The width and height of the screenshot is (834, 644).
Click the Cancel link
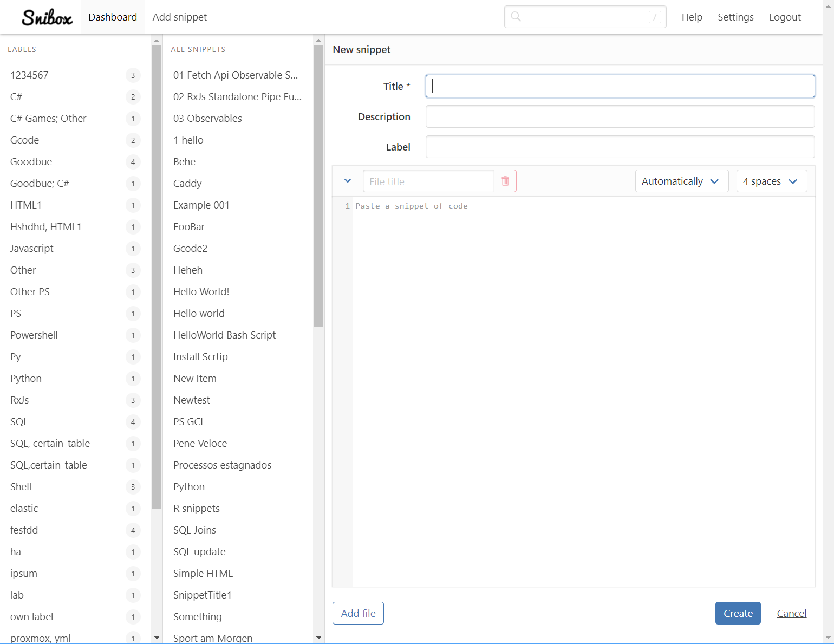pyautogui.click(x=792, y=613)
